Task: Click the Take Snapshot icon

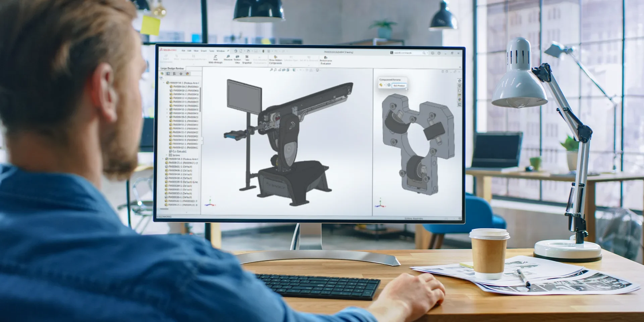Action: click(x=248, y=57)
